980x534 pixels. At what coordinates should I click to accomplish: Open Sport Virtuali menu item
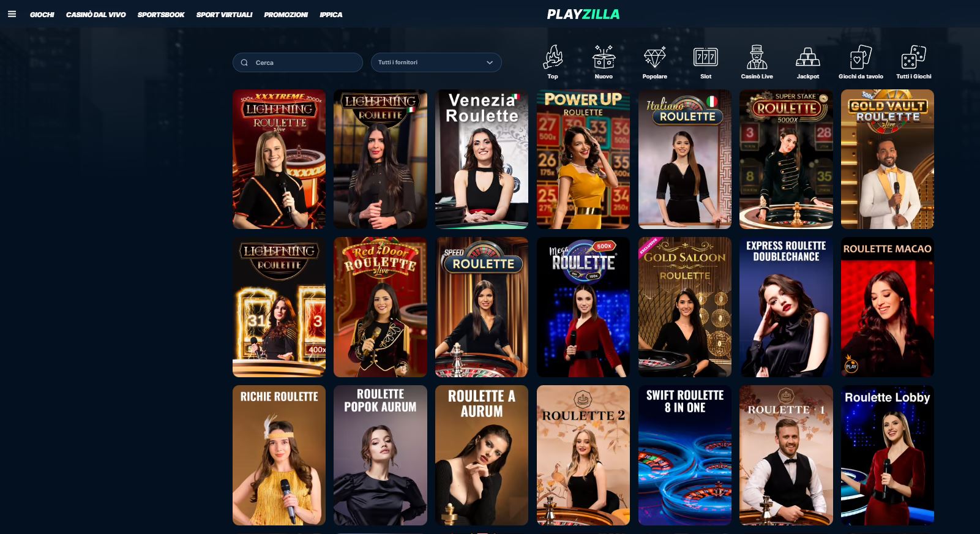pos(224,15)
